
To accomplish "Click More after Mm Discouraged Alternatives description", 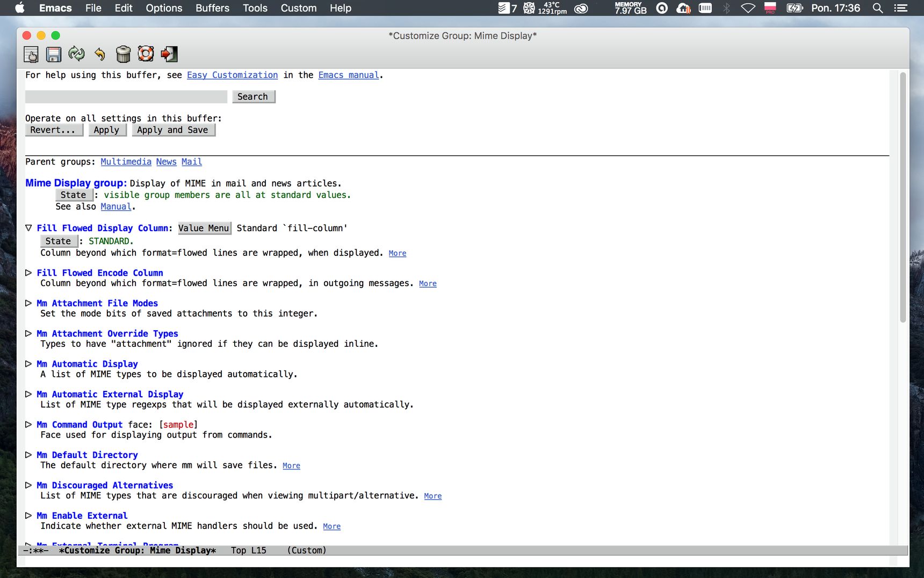I will 432,496.
